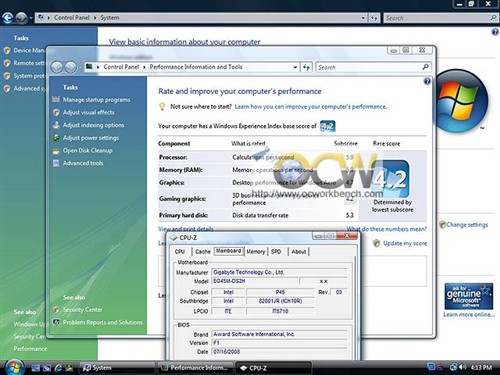Open the Memory tab in CPU-Z

(256, 252)
